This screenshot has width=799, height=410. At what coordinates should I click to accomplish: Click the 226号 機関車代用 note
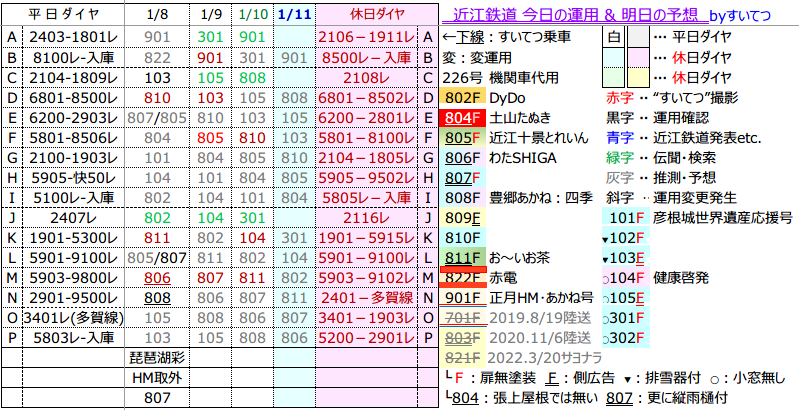pos(500,78)
